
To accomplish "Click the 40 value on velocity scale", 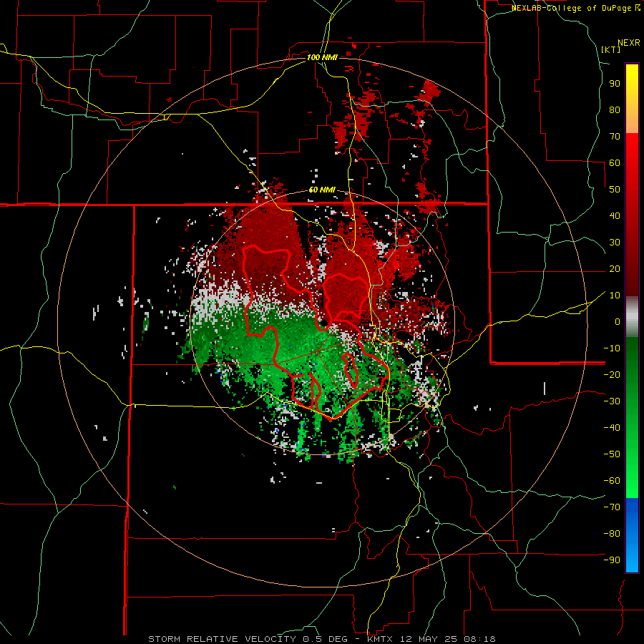I will pos(615,216).
